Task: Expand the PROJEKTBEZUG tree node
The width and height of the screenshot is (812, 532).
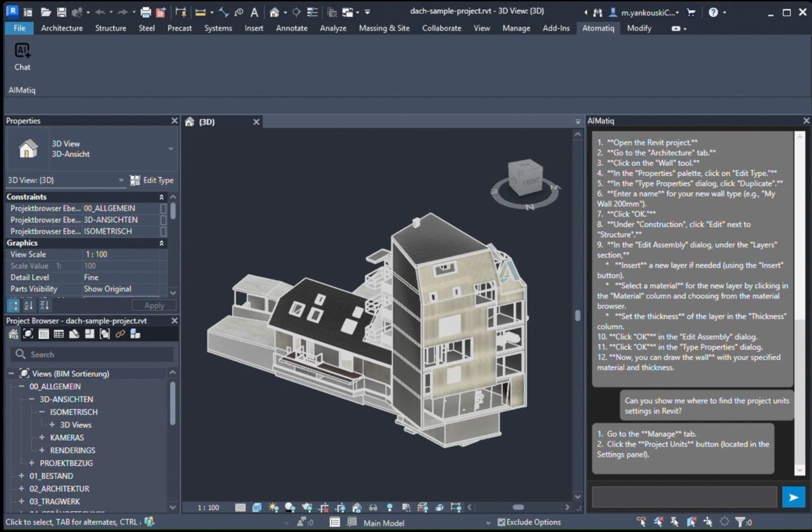Action: click(32, 463)
